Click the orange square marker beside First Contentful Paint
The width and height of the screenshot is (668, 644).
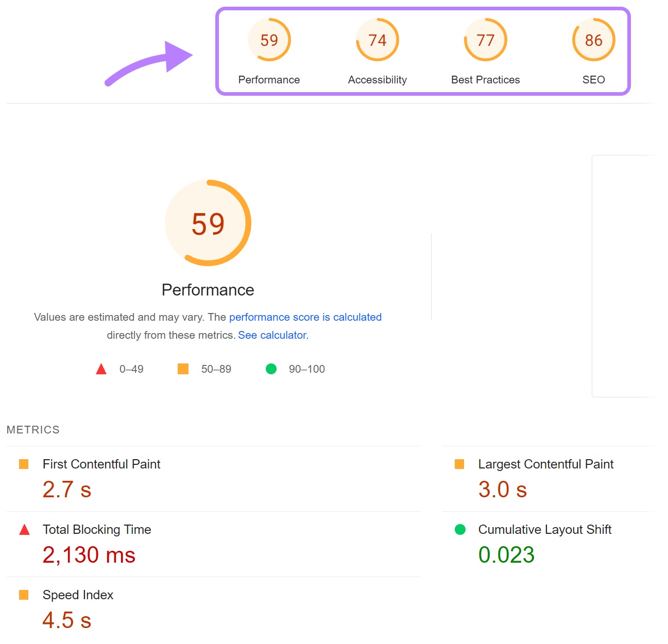[x=24, y=464]
